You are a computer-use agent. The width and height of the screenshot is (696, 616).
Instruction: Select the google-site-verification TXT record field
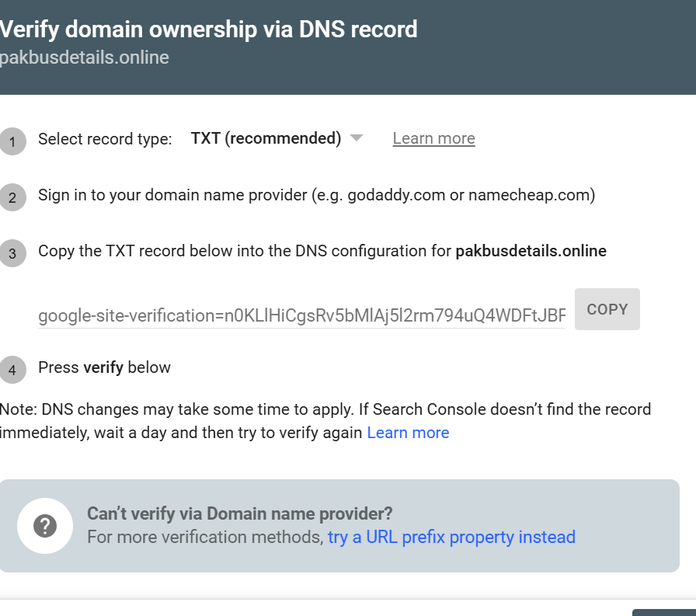click(302, 315)
